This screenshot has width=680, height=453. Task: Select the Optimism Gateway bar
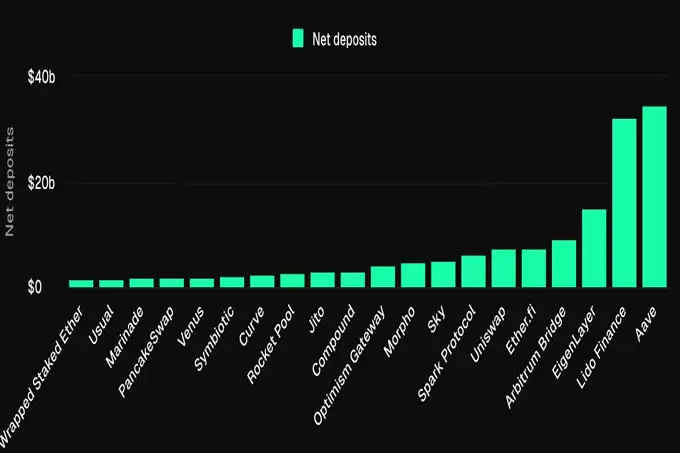coord(383,277)
